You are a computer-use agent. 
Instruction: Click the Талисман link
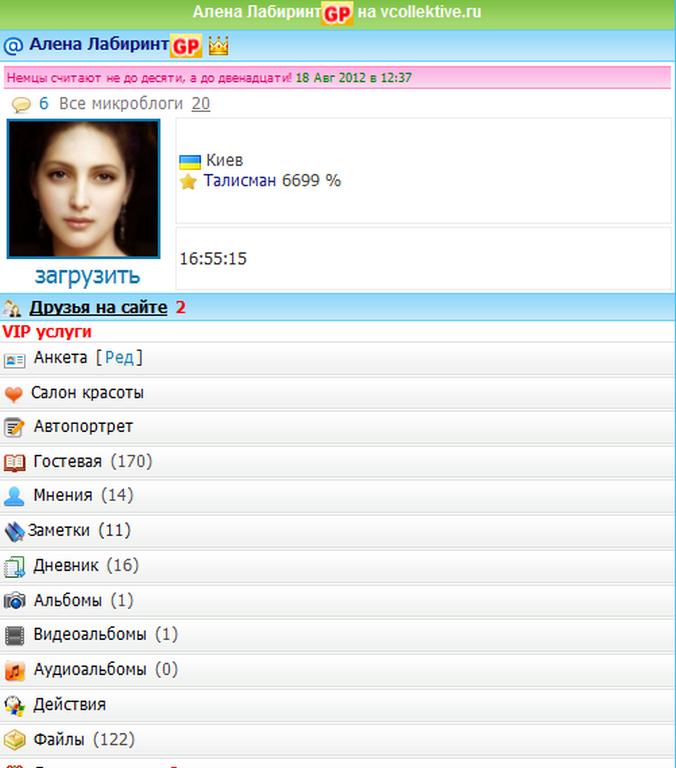pos(240,181)
